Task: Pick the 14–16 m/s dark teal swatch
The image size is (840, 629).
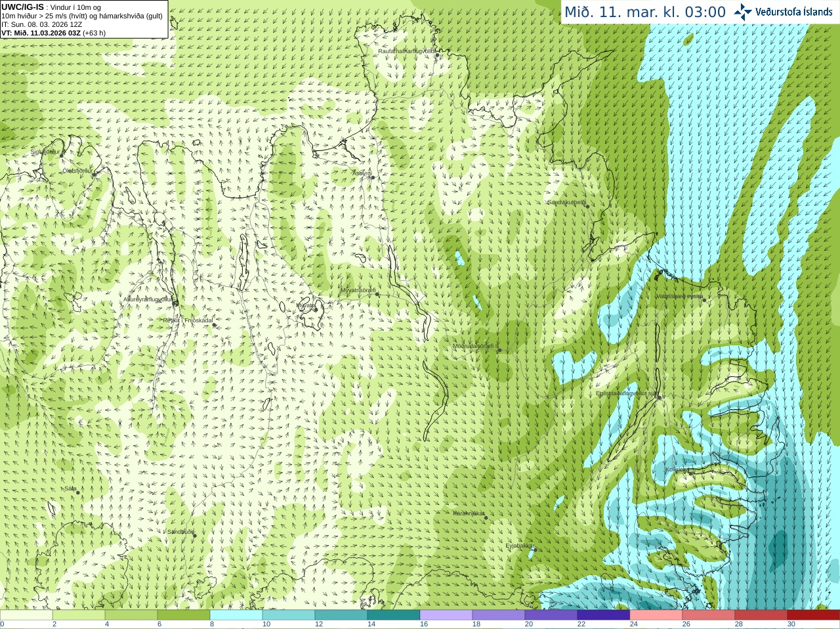Action: point(394,615)
